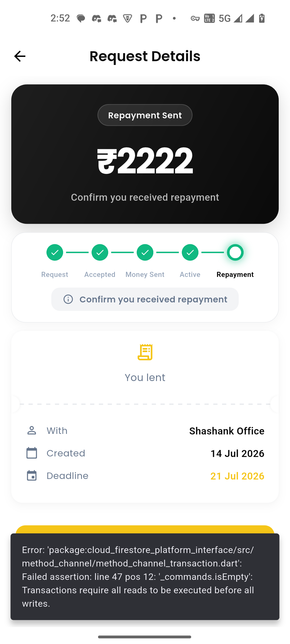
Task: Tap the info icon beside Confirm message
Action: tap(68, 299)
